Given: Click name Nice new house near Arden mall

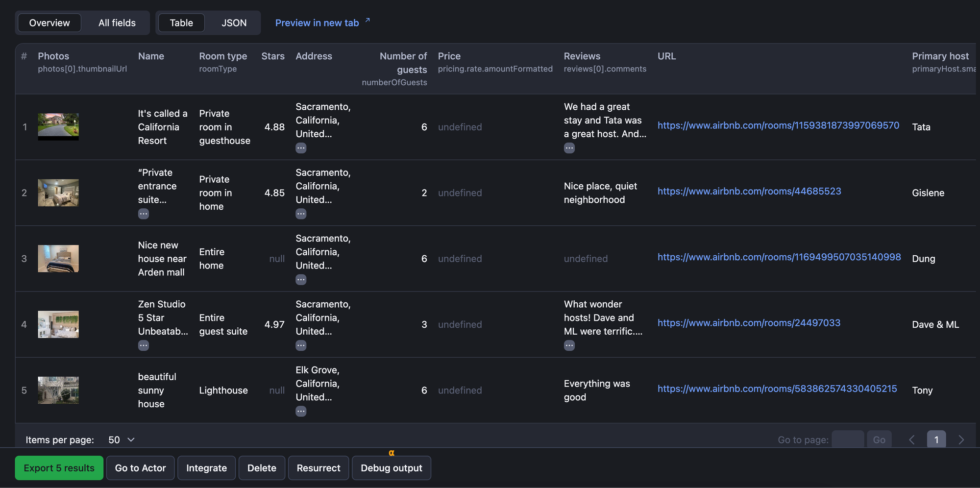Looking at the screenshot, I should (x=162, y=259).
